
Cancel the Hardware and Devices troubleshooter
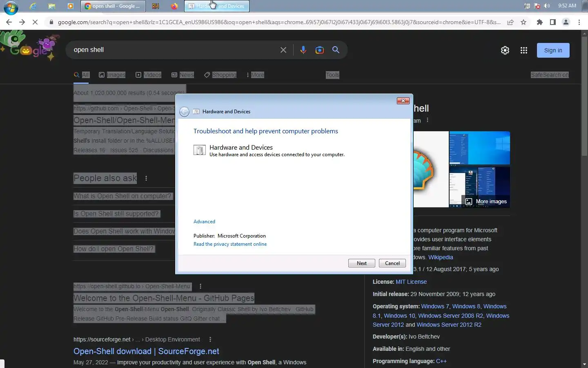point(392,263)
